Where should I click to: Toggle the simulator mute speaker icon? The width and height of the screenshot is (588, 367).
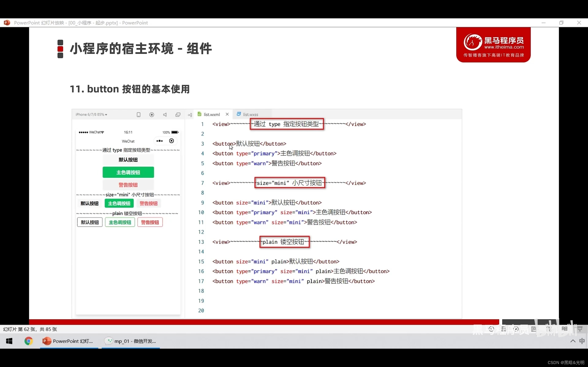tap(165, 114)
